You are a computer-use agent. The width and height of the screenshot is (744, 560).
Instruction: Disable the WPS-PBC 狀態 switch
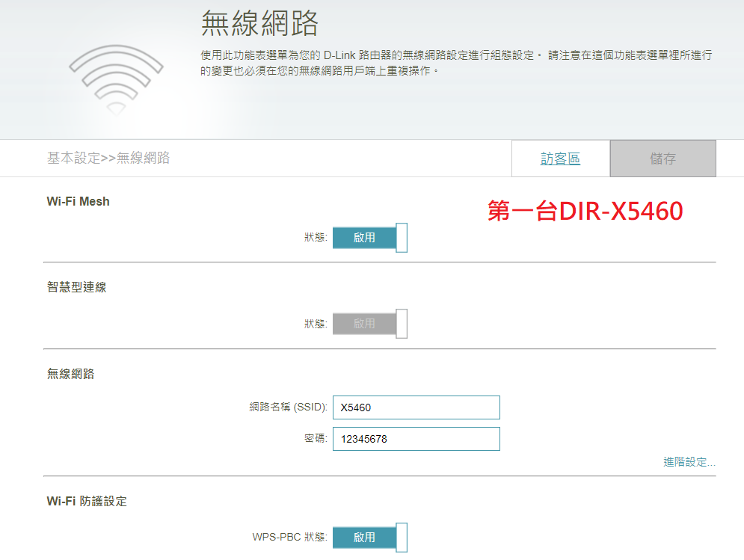click(x=369, y=537)
